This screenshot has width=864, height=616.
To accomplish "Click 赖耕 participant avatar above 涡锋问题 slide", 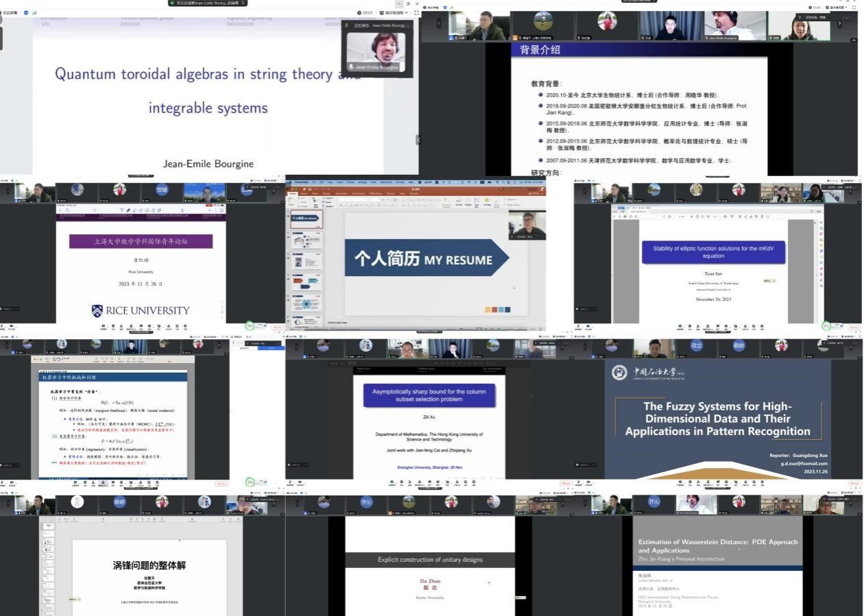I will pos(120,502).
